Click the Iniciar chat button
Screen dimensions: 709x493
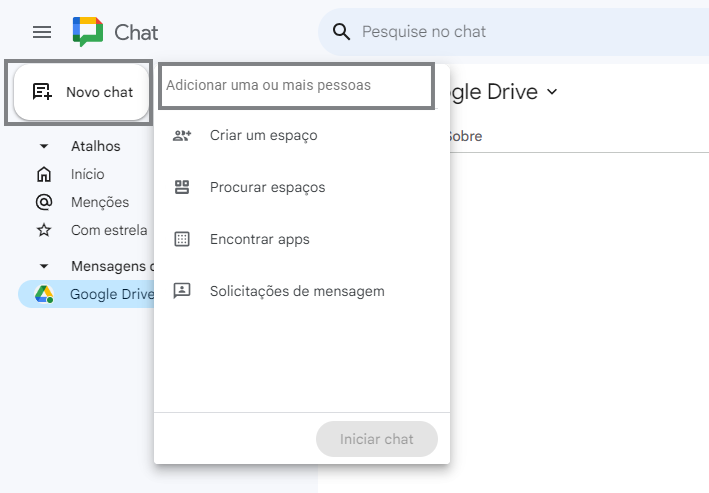[377, 439]
